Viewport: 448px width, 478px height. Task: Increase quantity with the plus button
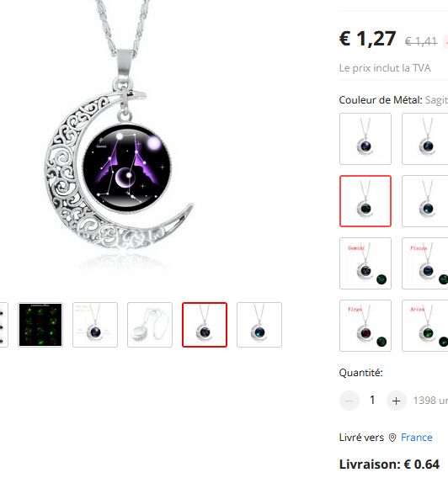(x=396, y=401)
